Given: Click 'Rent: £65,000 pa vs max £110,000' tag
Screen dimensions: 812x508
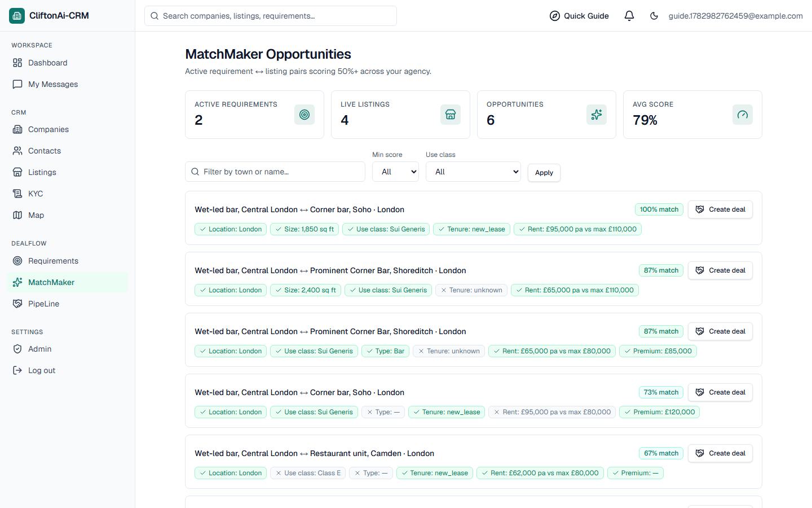Looking at the screenshot, I should pyautogui.click(x=575, y=290).
